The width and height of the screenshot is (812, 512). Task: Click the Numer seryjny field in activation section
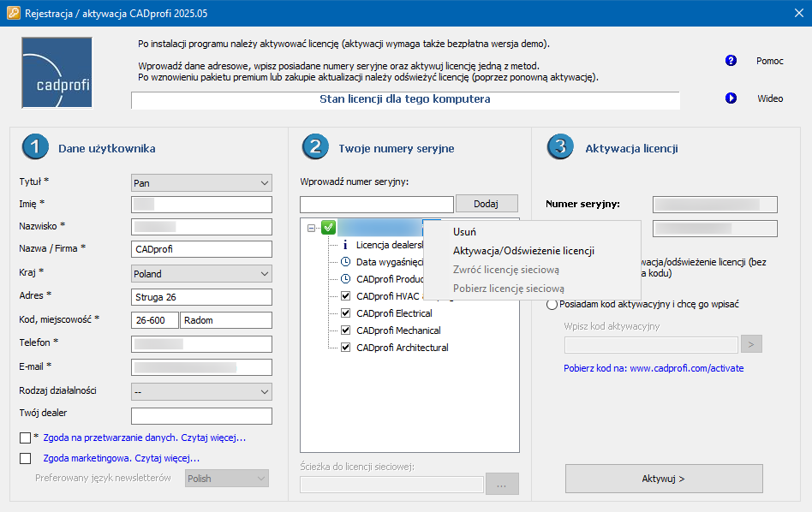pos(714,205)
